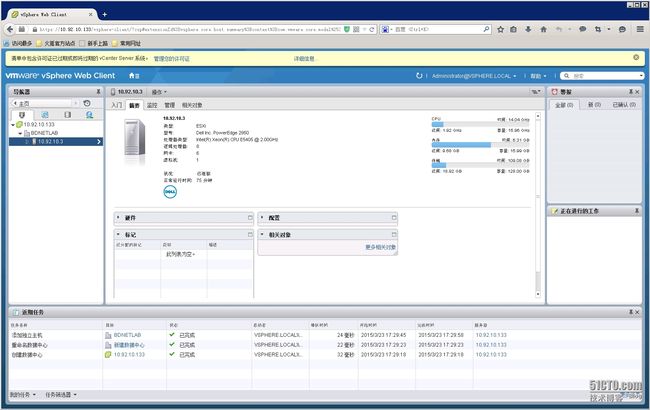Open the vSphere home icon menu
Viewport: 650px width, 410px height.
point(133,76)
